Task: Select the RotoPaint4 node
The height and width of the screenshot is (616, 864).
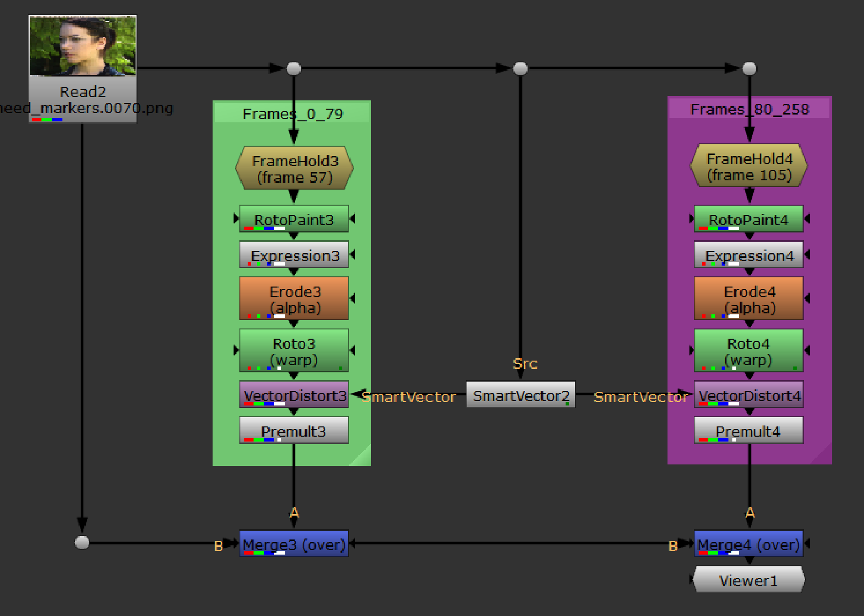Action: 748,219
